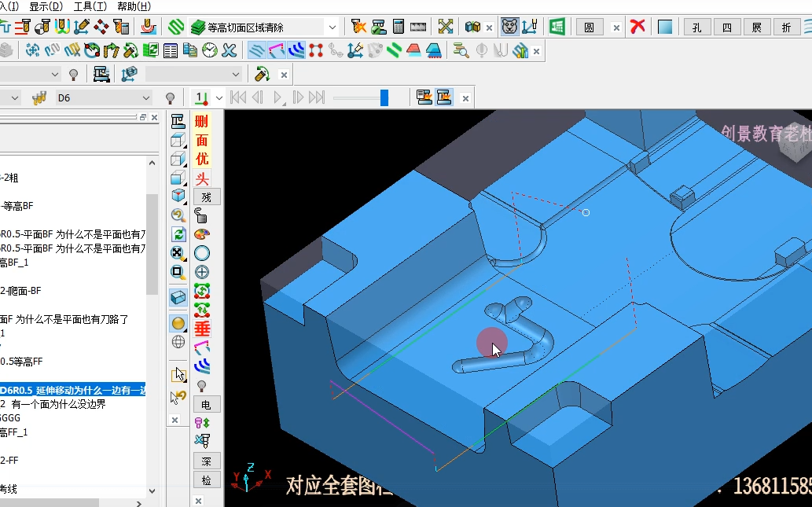Click the red four-point square icon
Image resolution: width=812 pixels, height=507 pixels.
pos(316,50)
